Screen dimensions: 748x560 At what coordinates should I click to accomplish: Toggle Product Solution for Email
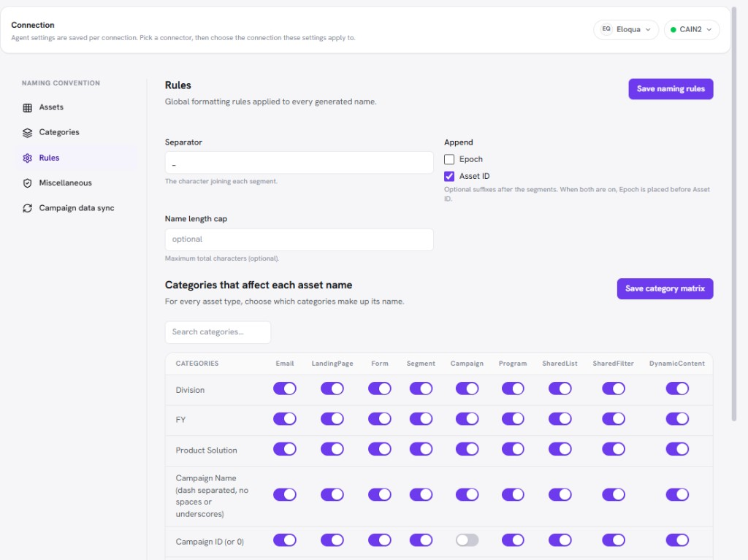285,449
